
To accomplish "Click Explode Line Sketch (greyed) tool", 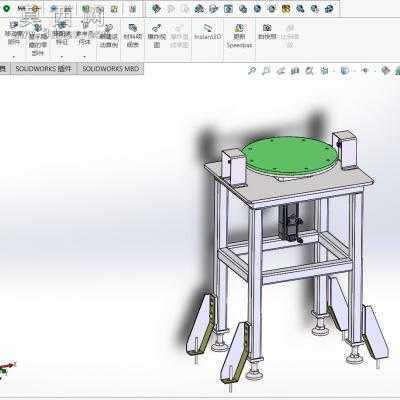I will pos(179,36).
